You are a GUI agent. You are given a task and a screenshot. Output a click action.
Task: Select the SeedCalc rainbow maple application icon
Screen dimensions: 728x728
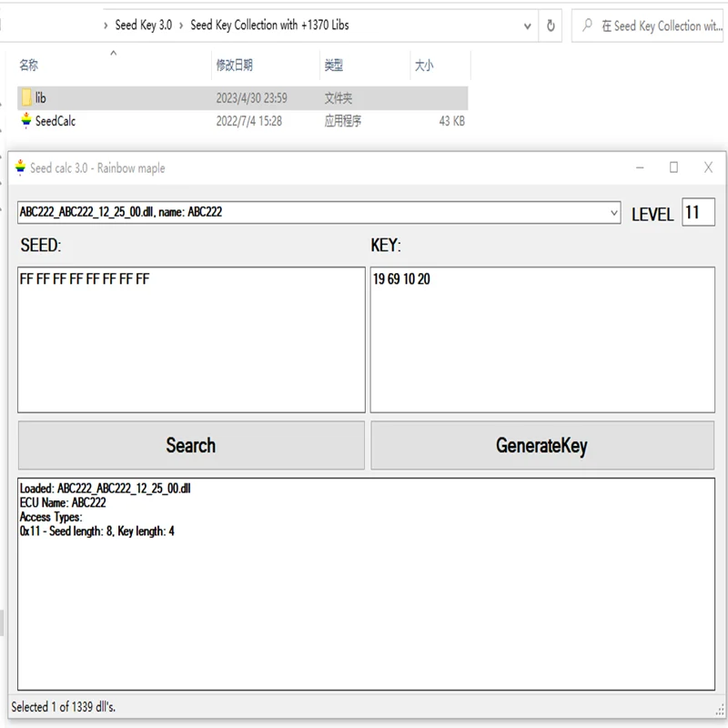pyautogui.click(x=26, y=121)
